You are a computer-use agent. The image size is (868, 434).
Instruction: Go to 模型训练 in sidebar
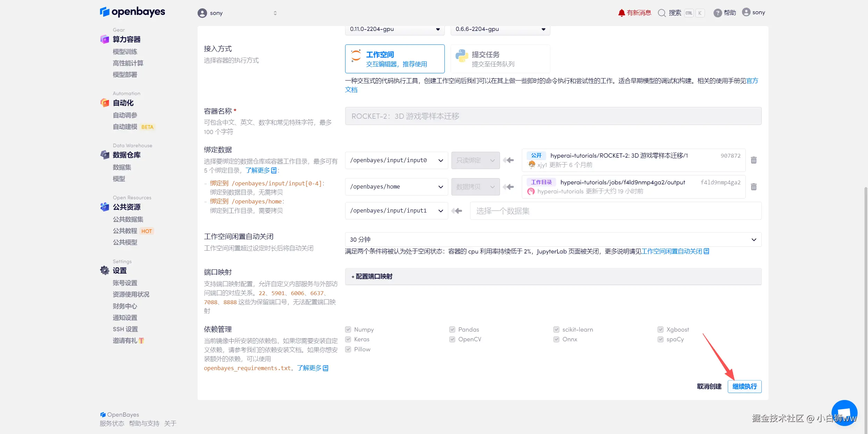125,52
